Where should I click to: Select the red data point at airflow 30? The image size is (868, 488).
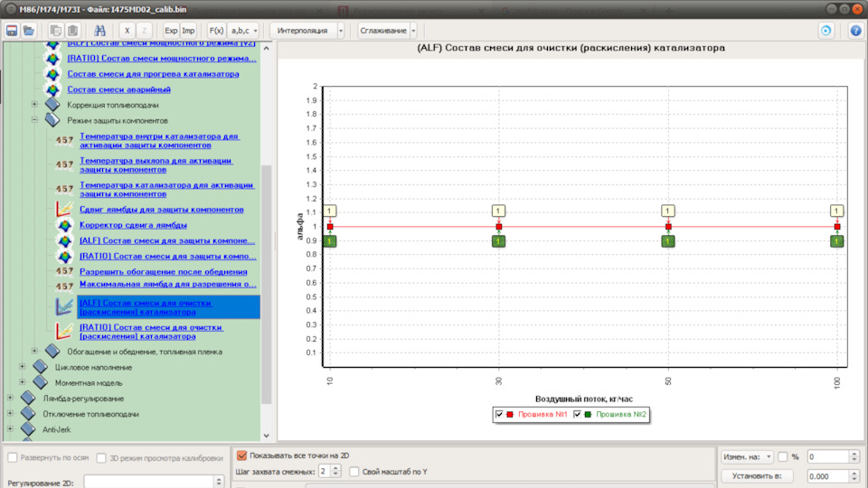pyautogui.click(x=499, y=227)
